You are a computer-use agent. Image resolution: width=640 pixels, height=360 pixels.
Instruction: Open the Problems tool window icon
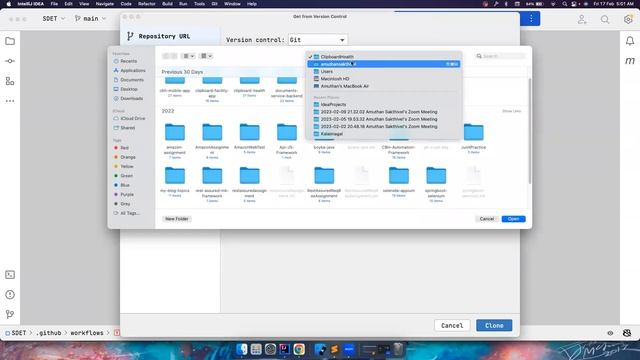point(10,294)
